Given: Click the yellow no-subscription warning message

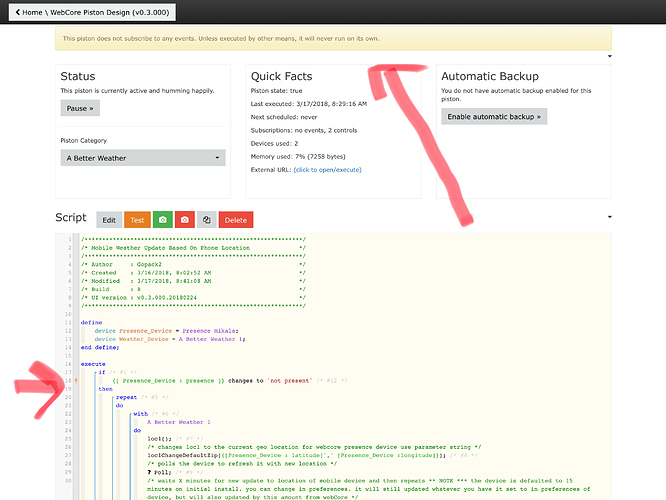Looking at the screenshot, I should tap(333, 38).
